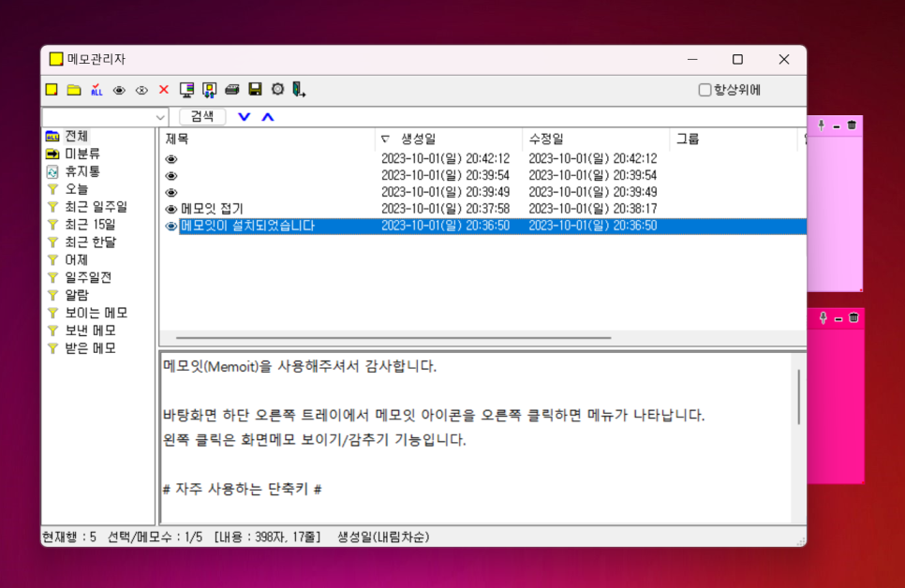This screenshot has height=588, width=905.
Task: Trash the hot pink sticky note
Action: click(853, 317)
